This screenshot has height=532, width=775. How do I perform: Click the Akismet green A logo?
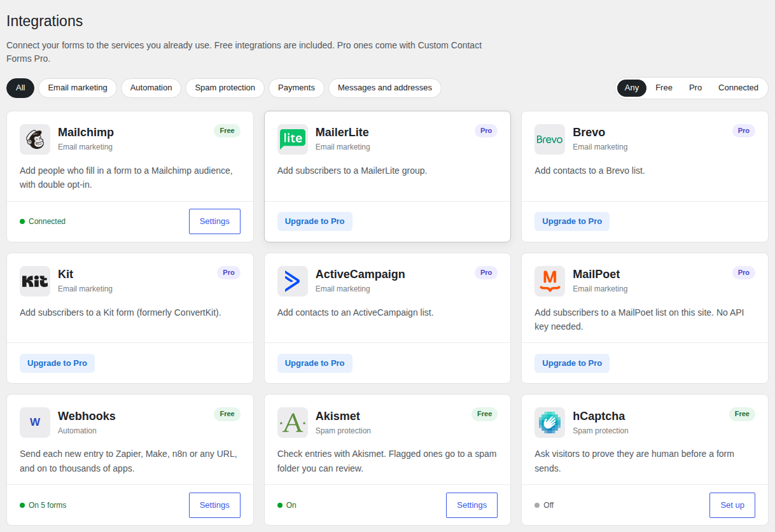293,423
